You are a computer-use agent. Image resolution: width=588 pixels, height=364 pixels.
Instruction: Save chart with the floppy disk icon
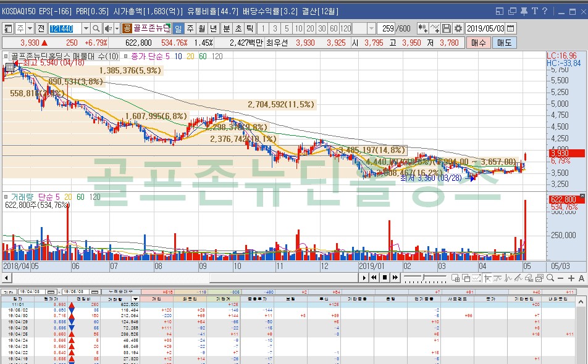point(446,28)
